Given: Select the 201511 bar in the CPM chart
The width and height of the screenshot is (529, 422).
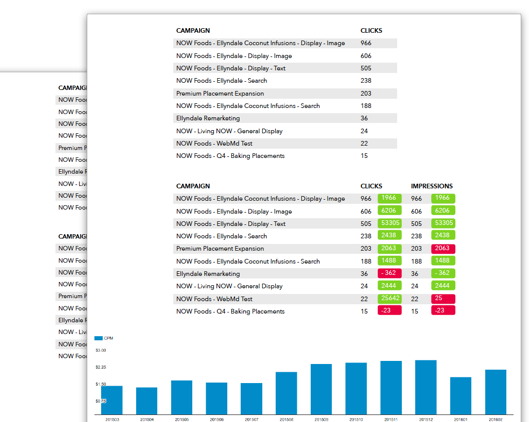Looking at the screenshot, I should [391, 388].
